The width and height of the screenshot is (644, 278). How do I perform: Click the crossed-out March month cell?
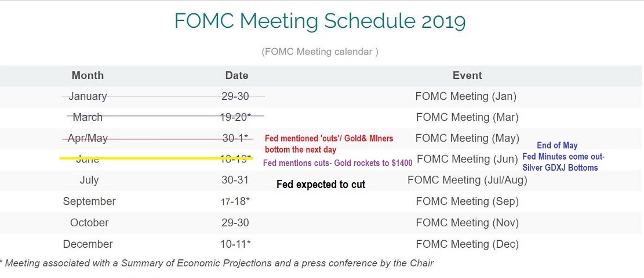click(x=88, y=117)
